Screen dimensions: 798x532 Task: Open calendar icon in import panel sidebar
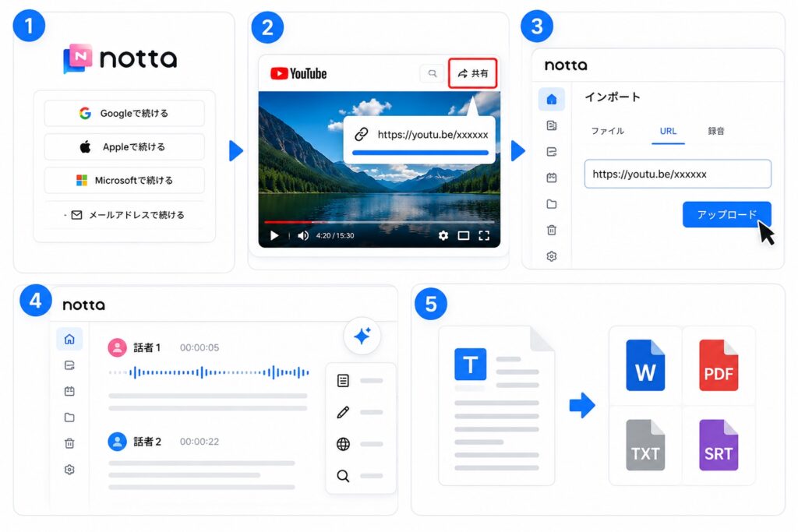tap(552, 178)
